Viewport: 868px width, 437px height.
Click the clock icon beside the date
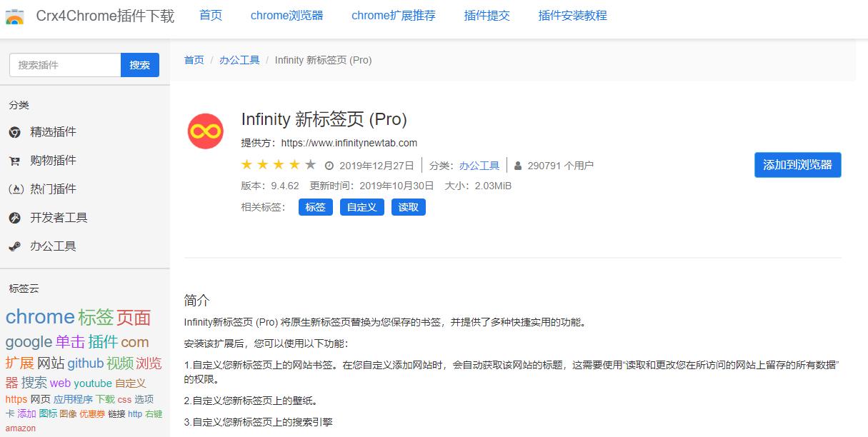tap(328, 165)
